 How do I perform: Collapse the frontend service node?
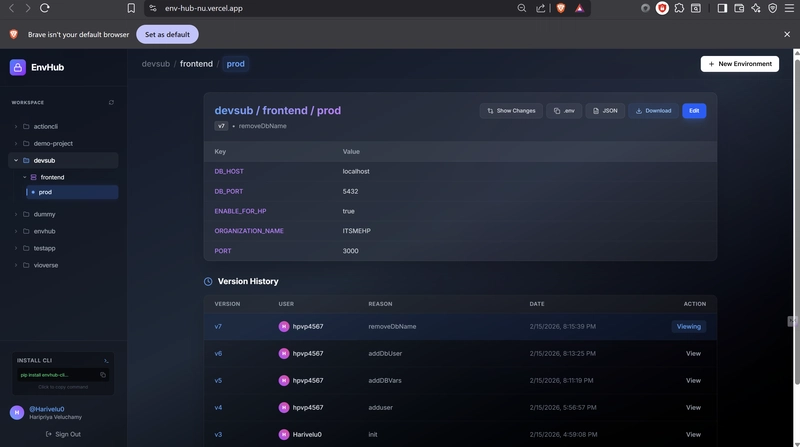click(25, 177)
